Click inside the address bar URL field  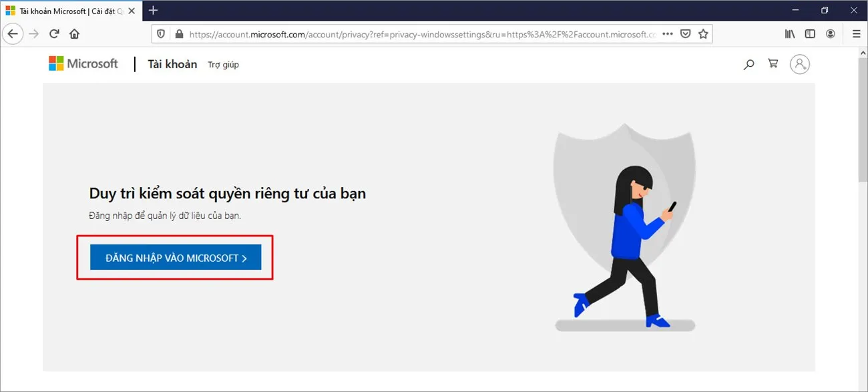(x=401, y=33)
